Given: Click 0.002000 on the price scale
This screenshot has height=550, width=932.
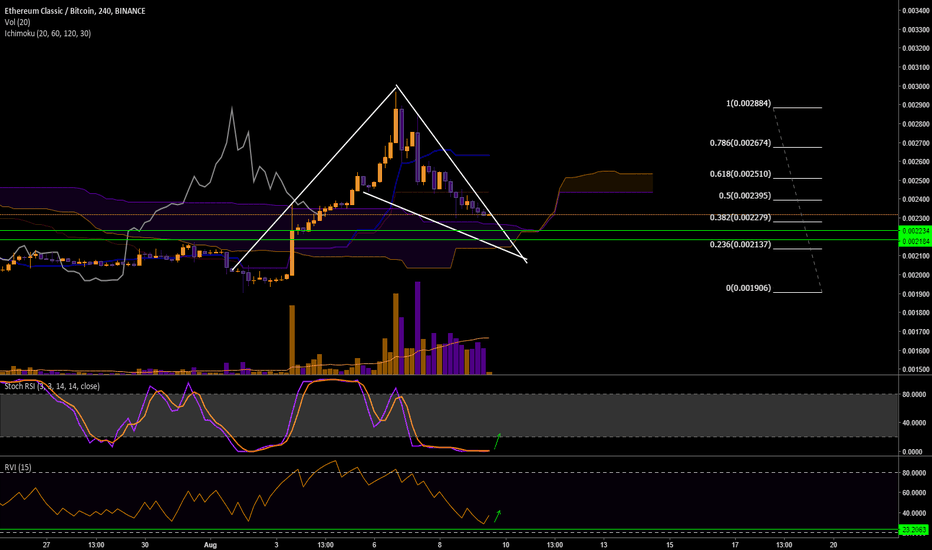Looking at the screenshot, I should 915,275.
